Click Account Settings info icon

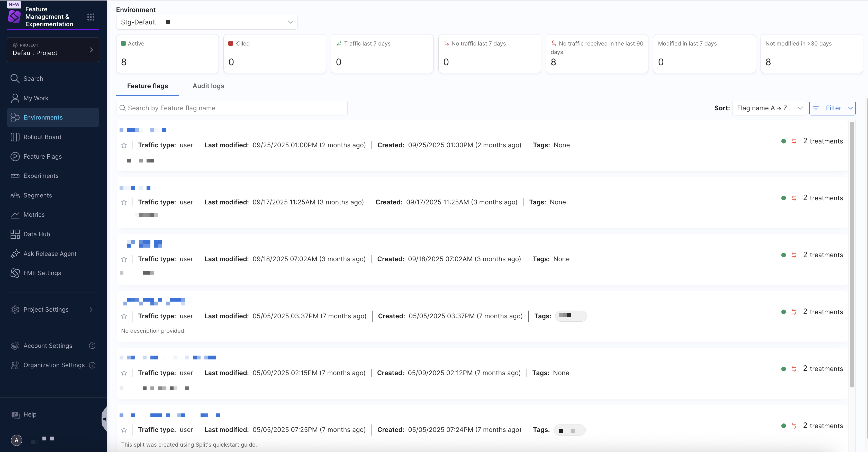pyautogui.click(x=92, y=346)
